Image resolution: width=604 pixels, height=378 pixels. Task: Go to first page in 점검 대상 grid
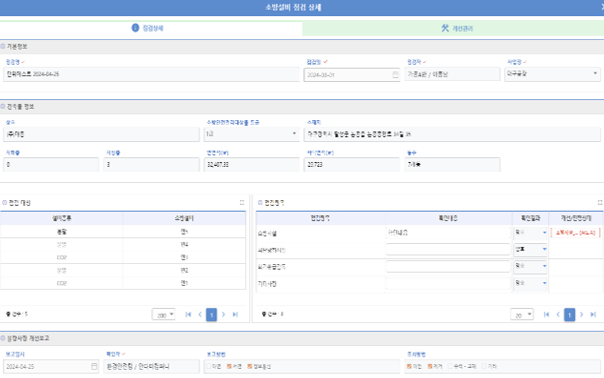pyautogui.click(x=188, y=314)
